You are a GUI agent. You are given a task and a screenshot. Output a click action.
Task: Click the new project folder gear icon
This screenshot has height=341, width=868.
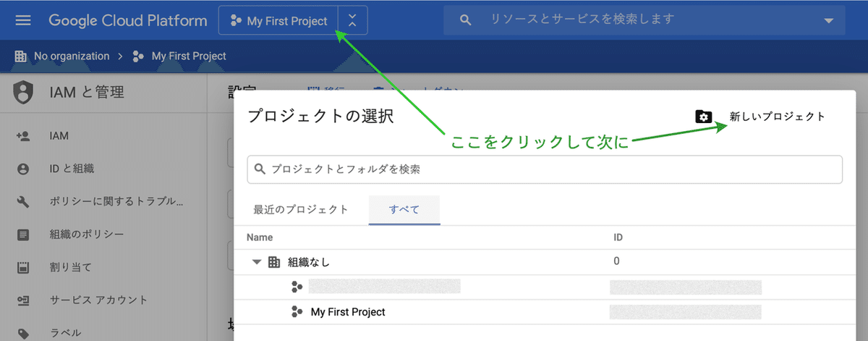click(x=703, y=117)
